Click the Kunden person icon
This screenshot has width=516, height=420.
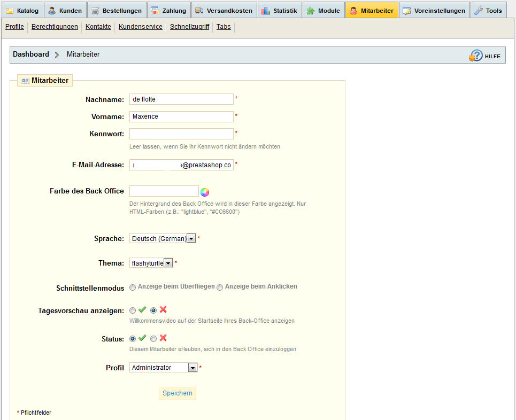52,11
